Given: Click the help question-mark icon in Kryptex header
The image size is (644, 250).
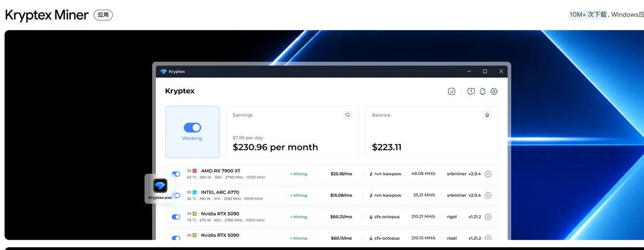Looking at the screenshot, I should (x=471, y=92).
